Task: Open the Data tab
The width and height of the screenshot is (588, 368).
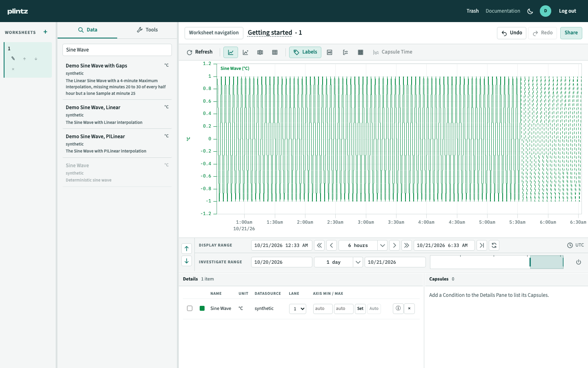Action: point(87,30)
